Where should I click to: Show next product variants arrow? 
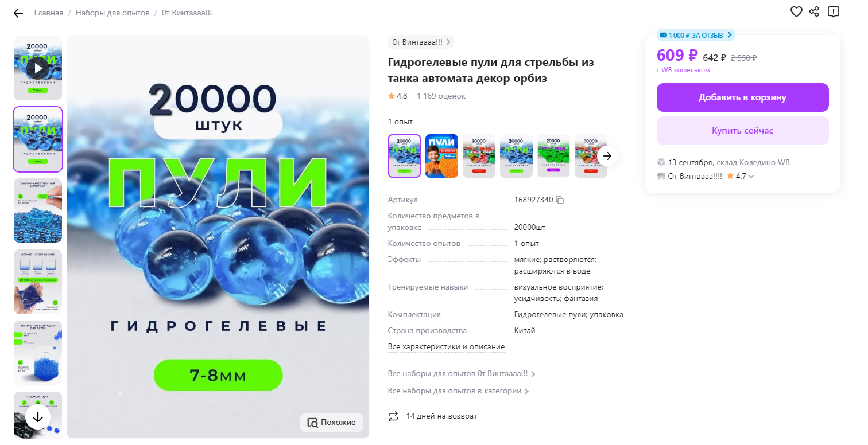[608, 156]
